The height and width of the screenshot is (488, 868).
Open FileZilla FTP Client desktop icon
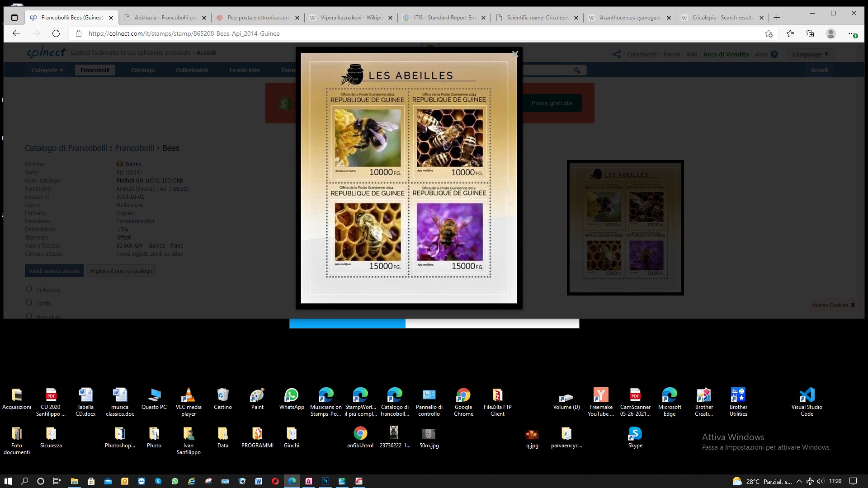[497, 402]
